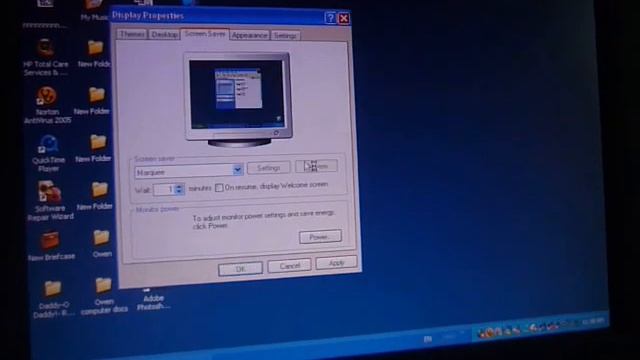The image size is (640, 360).
Task: Click the Display Properties help question-mark button
Action: (x=330, y=18)
